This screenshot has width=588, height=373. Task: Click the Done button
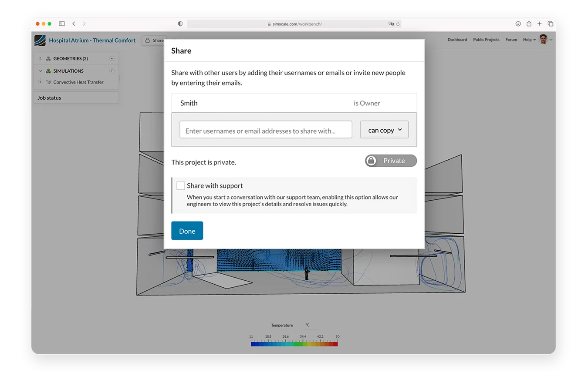tap(187, 231)
